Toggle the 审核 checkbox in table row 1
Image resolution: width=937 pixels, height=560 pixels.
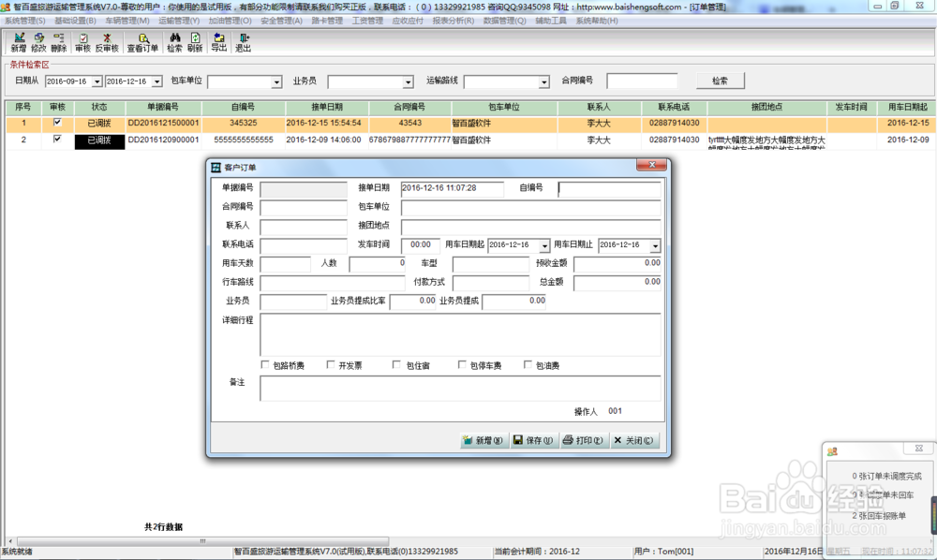[57, 123]
